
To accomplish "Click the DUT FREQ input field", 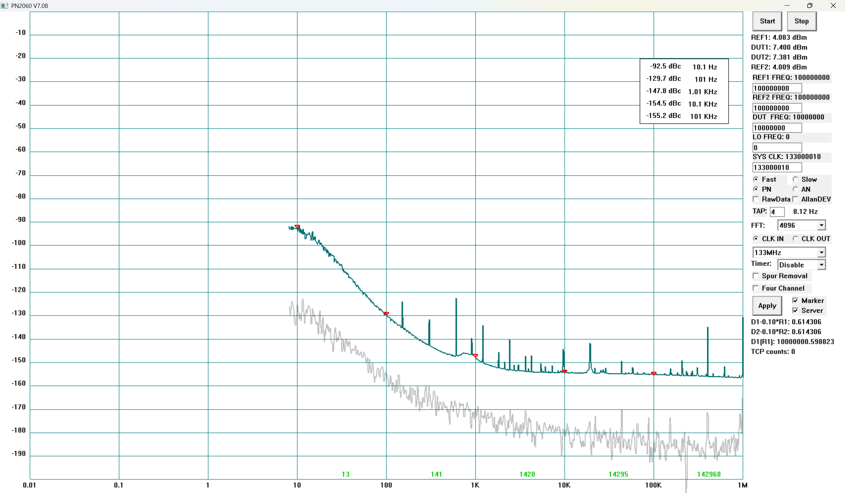I will 777,128.
